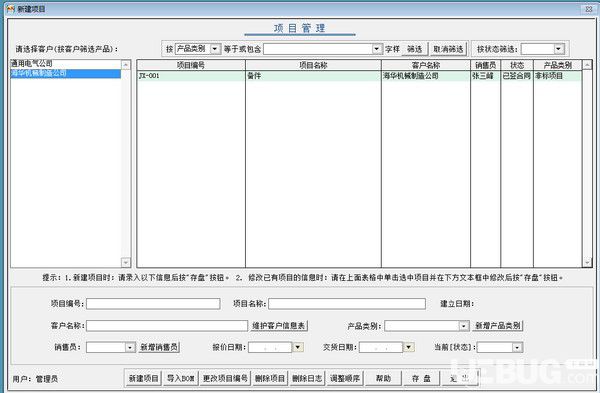The image size is (600, 393).
Task: Click the 新建项目 button
Action: (143, 378)
